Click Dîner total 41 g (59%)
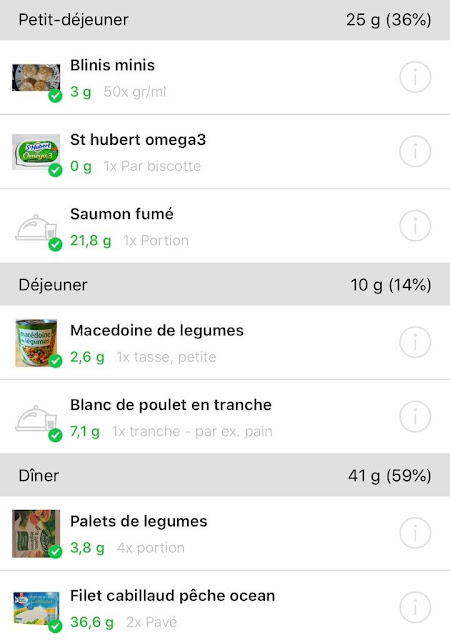This screenshot has width=450, height=640. (390, 476)
